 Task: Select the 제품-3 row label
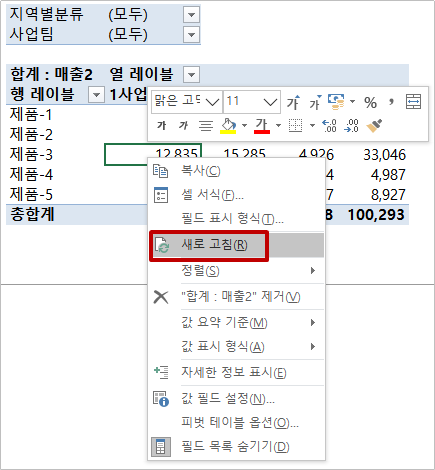[x=31, y=155]
